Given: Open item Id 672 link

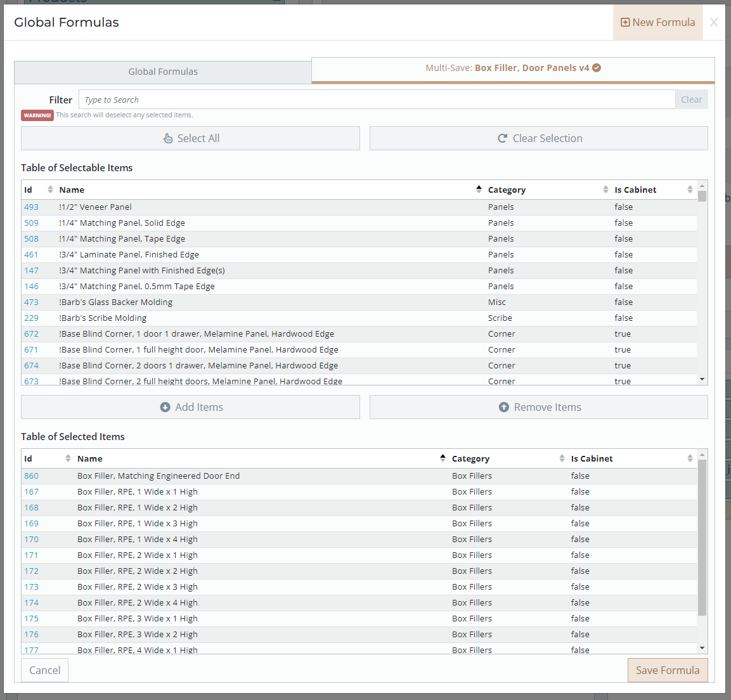Looking at the screenshot, I should coord(31,334).
